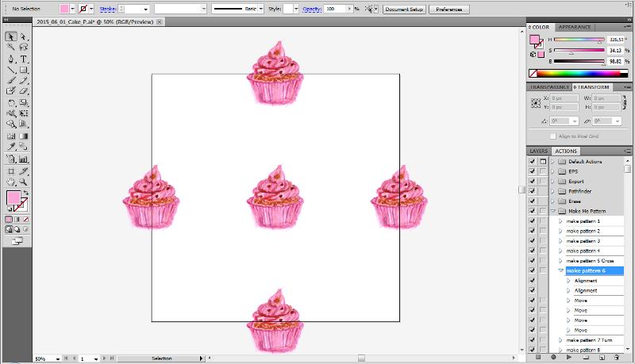Collapse the make pattern 6 action

click(x=560, y=270)
